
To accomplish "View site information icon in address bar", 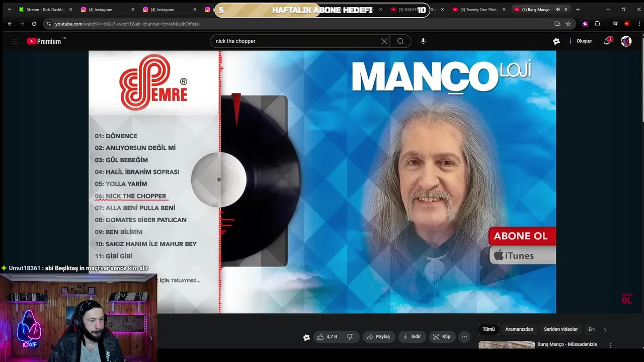I will pos(48,24).
